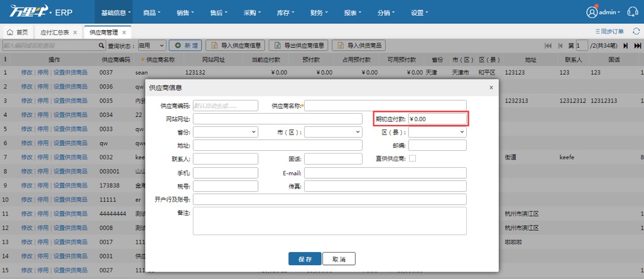Click the admin user avatar icon
The width and height of the screenshot is (644, 279).
click(x=592, y=13)
